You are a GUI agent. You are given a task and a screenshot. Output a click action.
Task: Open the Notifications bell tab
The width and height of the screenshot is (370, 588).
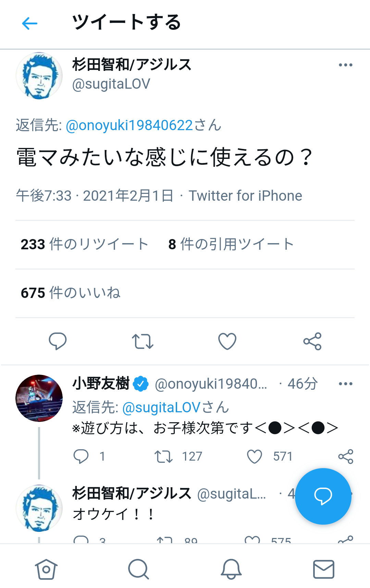231,569
